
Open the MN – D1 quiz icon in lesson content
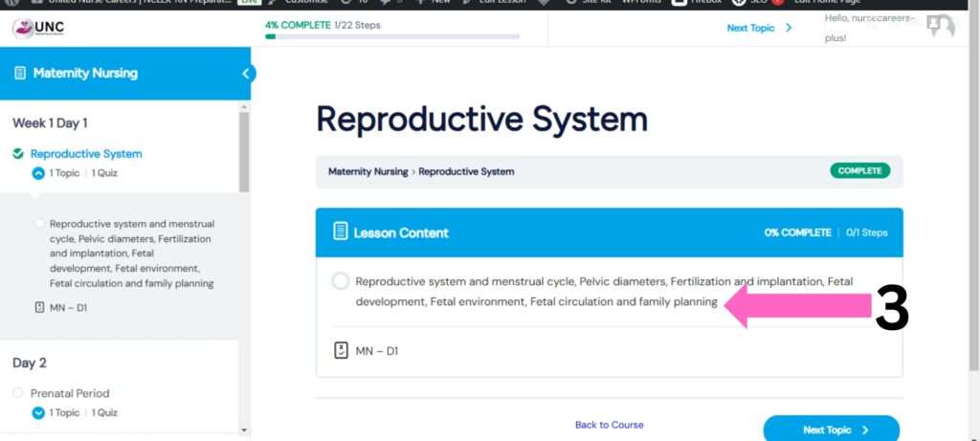(341, 351)
